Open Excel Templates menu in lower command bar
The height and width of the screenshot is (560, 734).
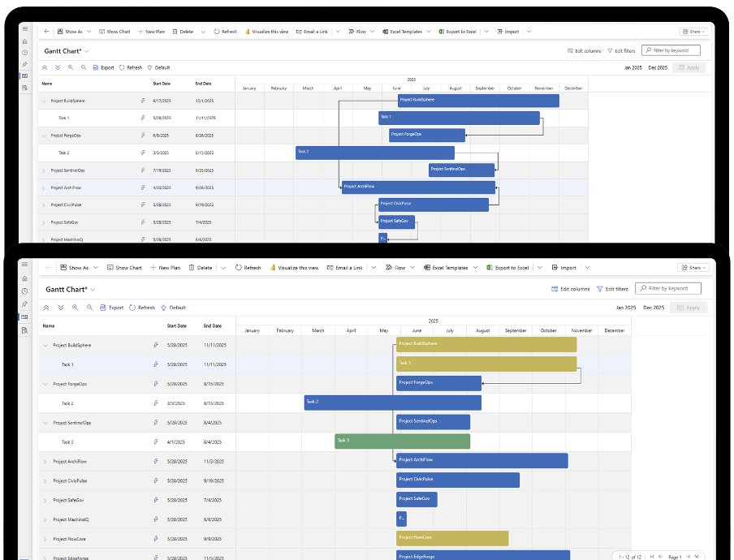point(449,267)
